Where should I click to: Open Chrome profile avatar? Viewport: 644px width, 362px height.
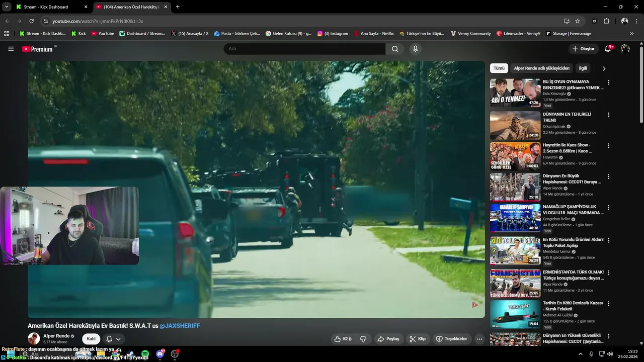click(x=624, y=21)
